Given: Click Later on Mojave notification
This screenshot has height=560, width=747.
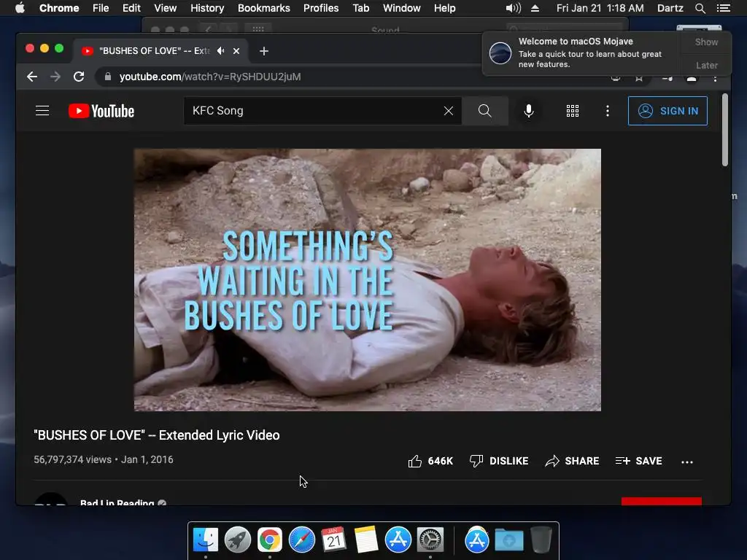Looking at the screenshot, I should coord(706,65).
